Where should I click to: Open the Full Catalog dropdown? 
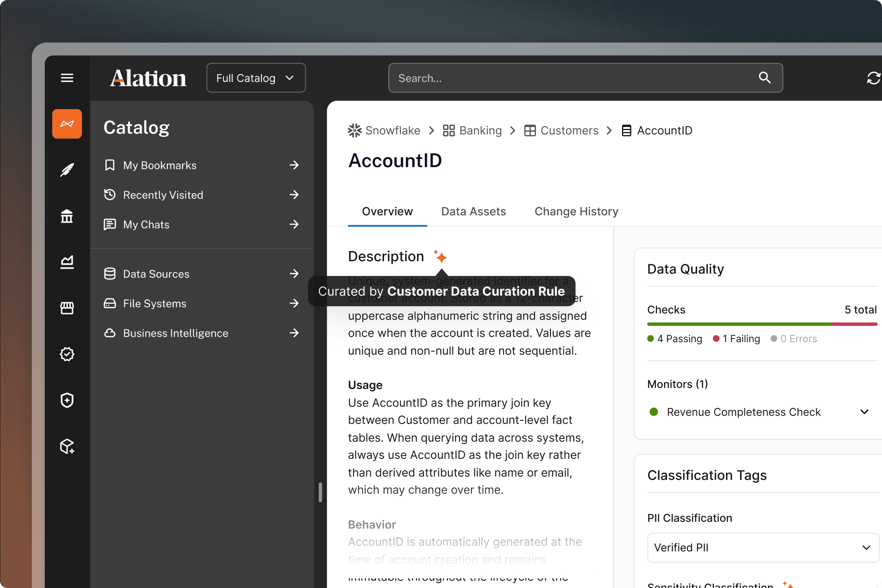point(256,78)
